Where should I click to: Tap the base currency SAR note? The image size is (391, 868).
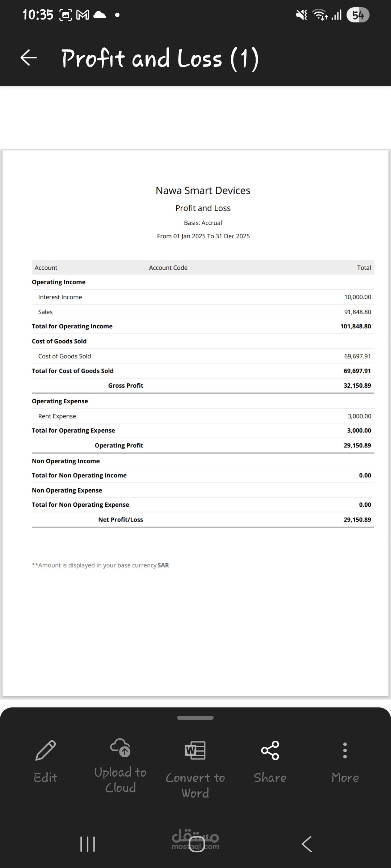[x=100, y=565]
